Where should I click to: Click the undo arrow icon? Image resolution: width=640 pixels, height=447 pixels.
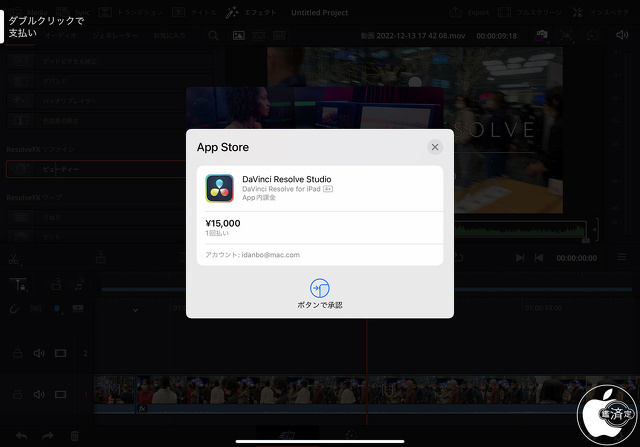[x=22, y=436]
